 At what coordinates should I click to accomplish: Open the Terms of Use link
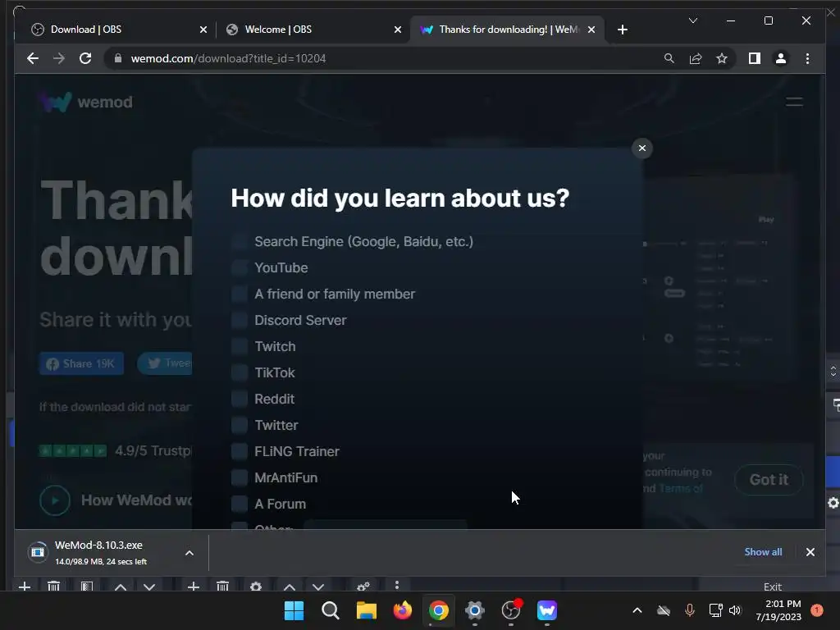click(x=681, y=489)
